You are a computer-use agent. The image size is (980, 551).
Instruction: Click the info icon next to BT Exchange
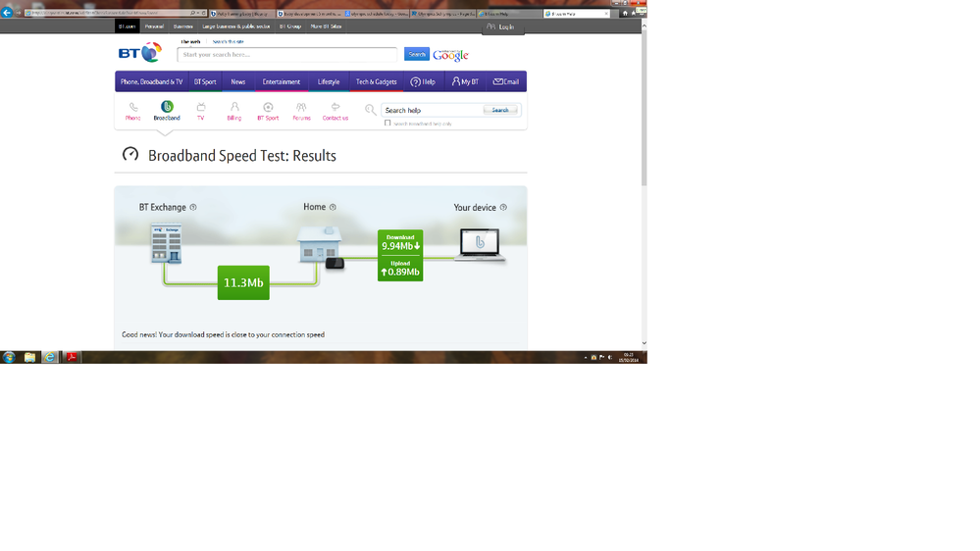[x=193, y=208]
